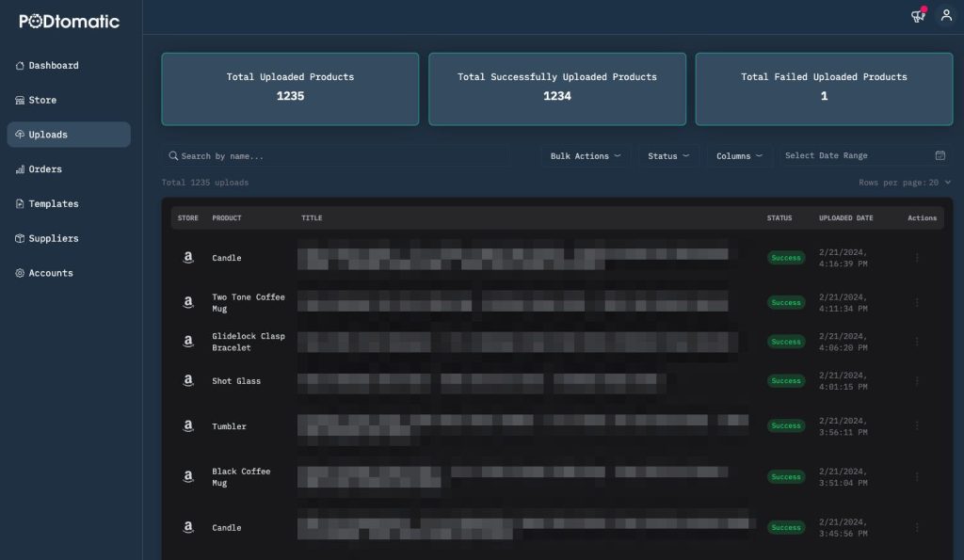This screenshot has height=560, width=964.
Task: Open the user profile icon
Action: tap(946, 16)
